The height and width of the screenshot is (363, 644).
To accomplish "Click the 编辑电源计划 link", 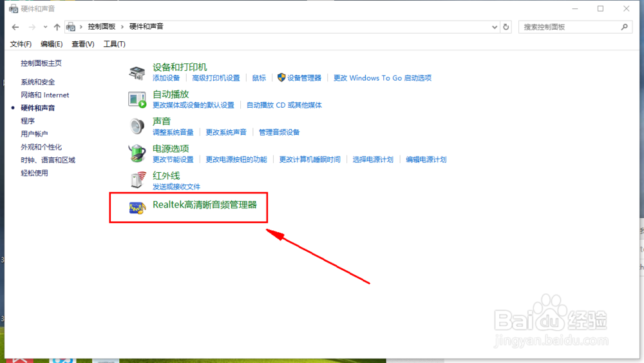I will click(x=426, y=159).
